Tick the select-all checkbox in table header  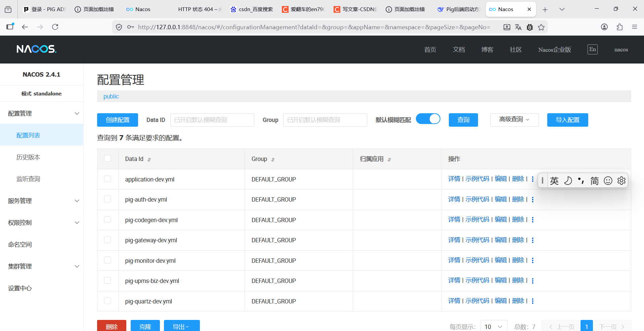(108, 158)
